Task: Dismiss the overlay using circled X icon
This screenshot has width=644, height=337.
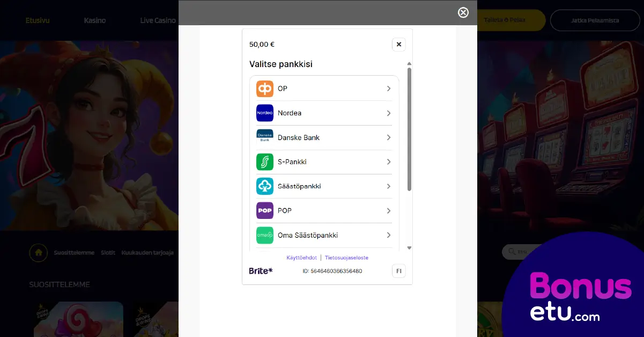Action: pos(463,12)
